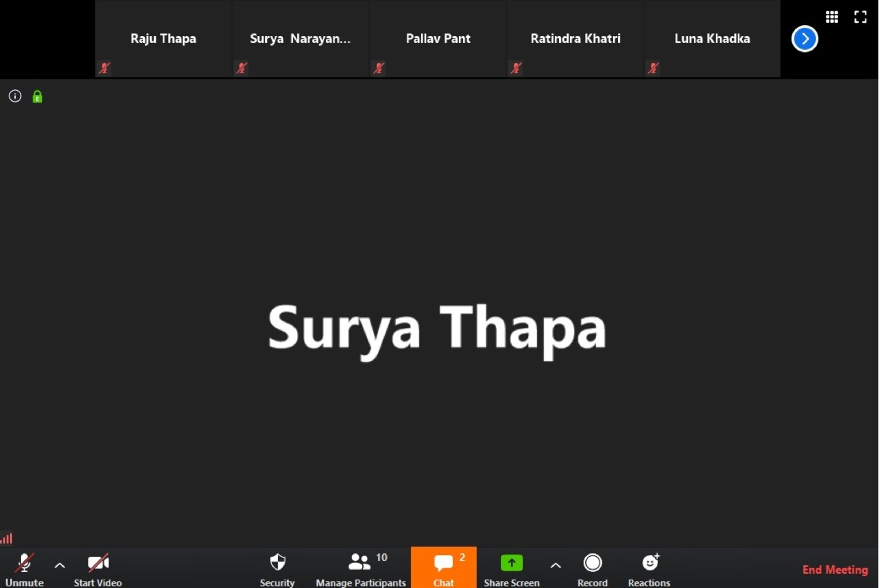The height and width of the screenshot is (588, 885).
Task: Expand audio options arrow beside Unmute
Action: [x=60, y=565]
